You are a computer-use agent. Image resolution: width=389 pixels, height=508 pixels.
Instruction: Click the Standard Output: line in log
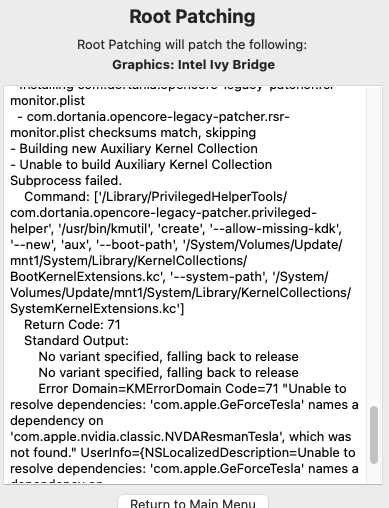pyautogui.click(x=76, y=341)
